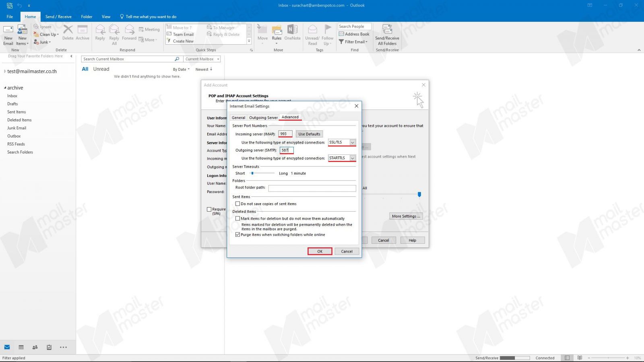Click Help button in Add Account dialog

pyautogui.click(x=413, y=240)
